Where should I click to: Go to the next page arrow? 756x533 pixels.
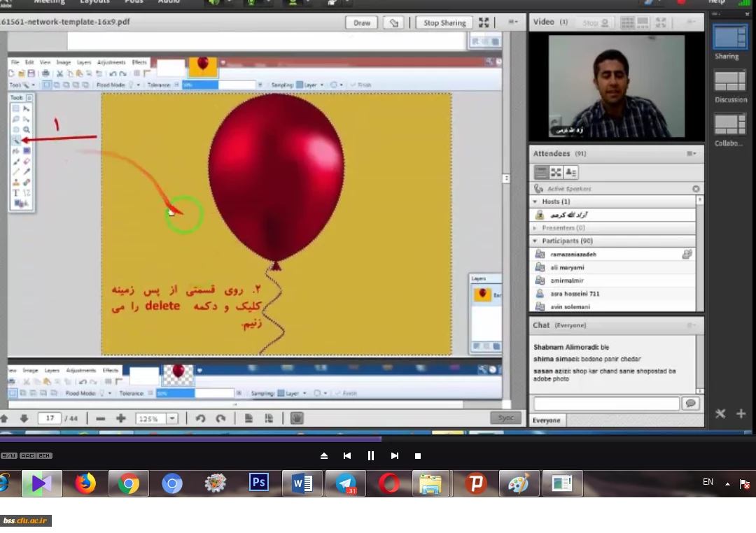click(x=24, y=418)
